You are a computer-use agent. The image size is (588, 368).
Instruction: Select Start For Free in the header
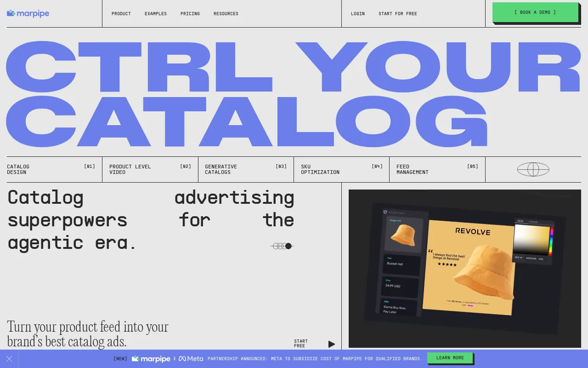(398, 14)
